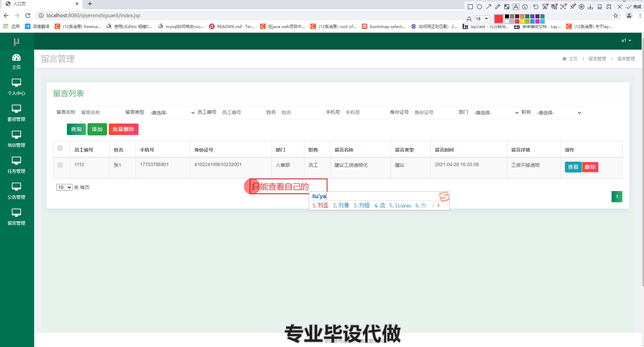Screen dimensions: 644x347
Task: Cancel the screenshot with the X icon
Action: 620,7
